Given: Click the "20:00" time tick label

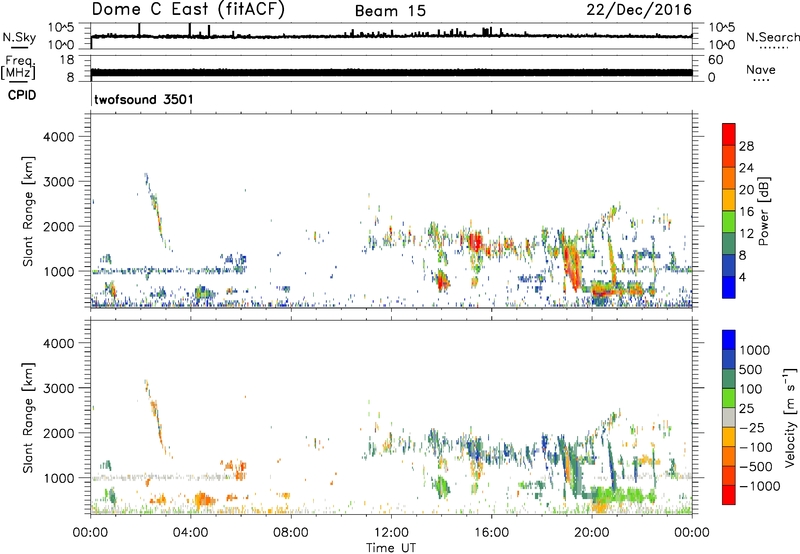Looking at the screenshot, I should click(591, 533).
